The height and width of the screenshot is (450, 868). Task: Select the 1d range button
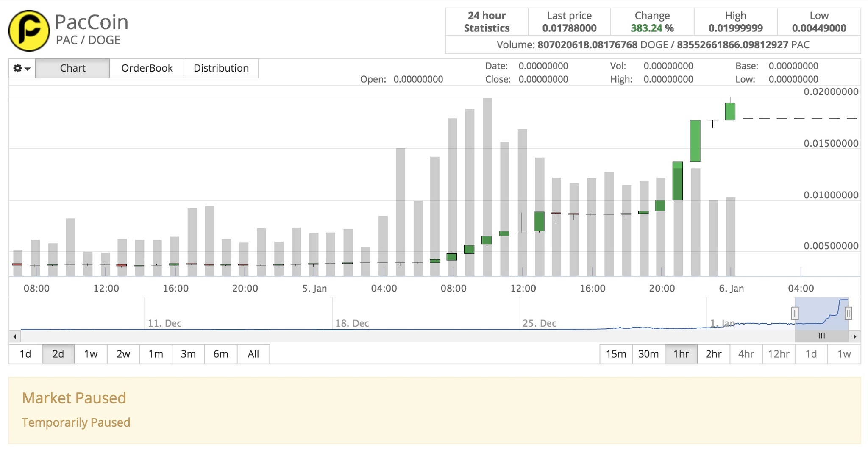pos(25,354)
